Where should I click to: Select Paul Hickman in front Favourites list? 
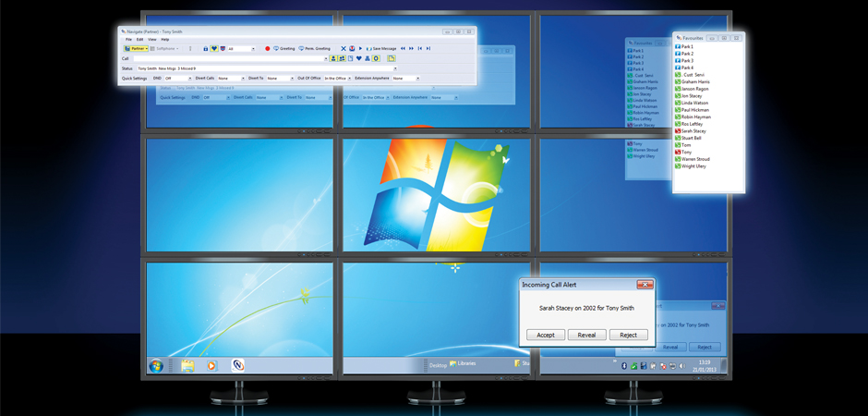692,110
